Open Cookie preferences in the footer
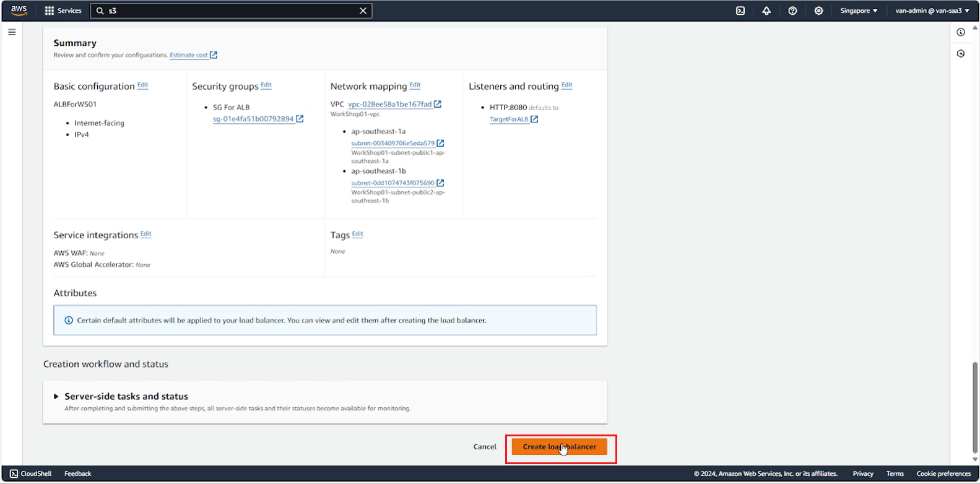The image size is (980, 484). [x=943, y=474]
